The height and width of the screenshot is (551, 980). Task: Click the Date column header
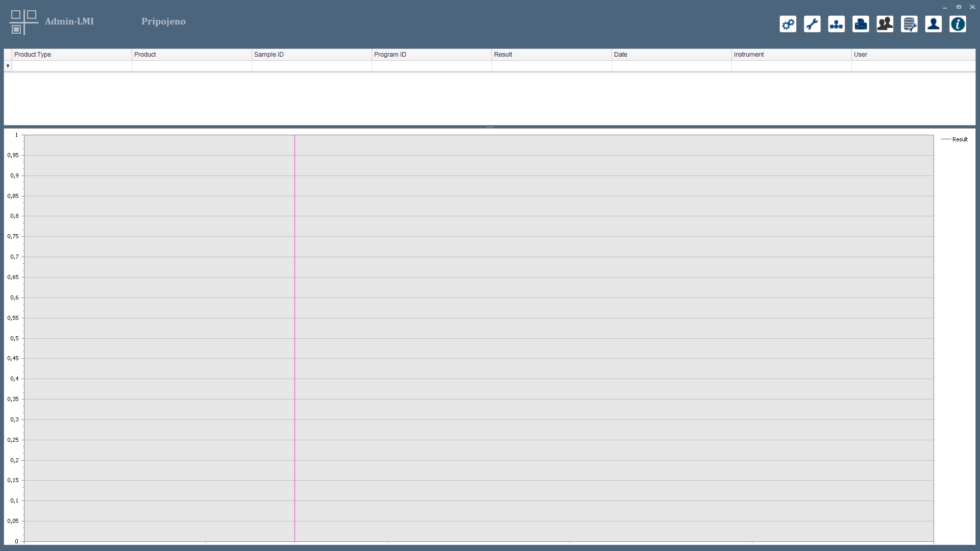(671, 55)
